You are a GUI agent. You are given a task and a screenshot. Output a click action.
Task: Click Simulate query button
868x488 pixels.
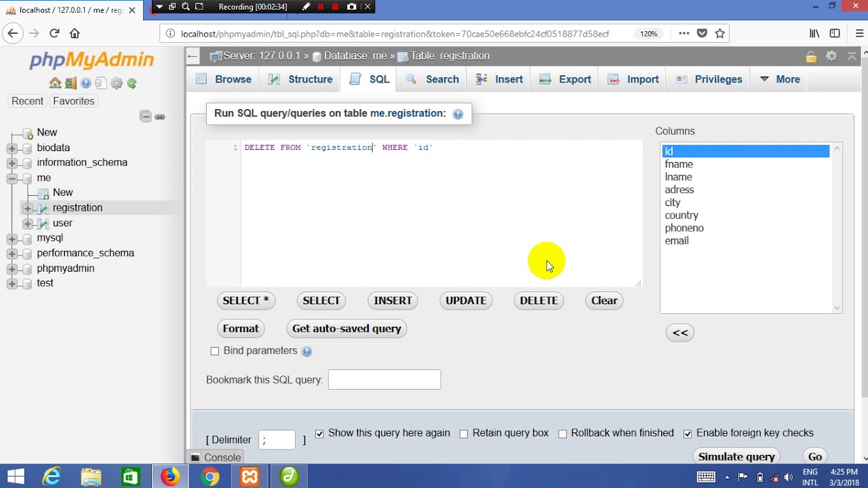pos(736,457)
